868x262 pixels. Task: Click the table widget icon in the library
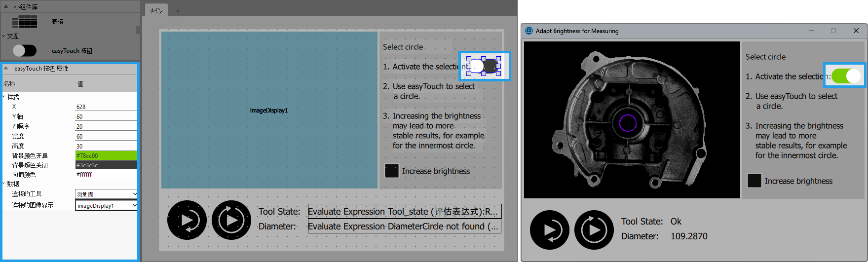tap(25, 22)
